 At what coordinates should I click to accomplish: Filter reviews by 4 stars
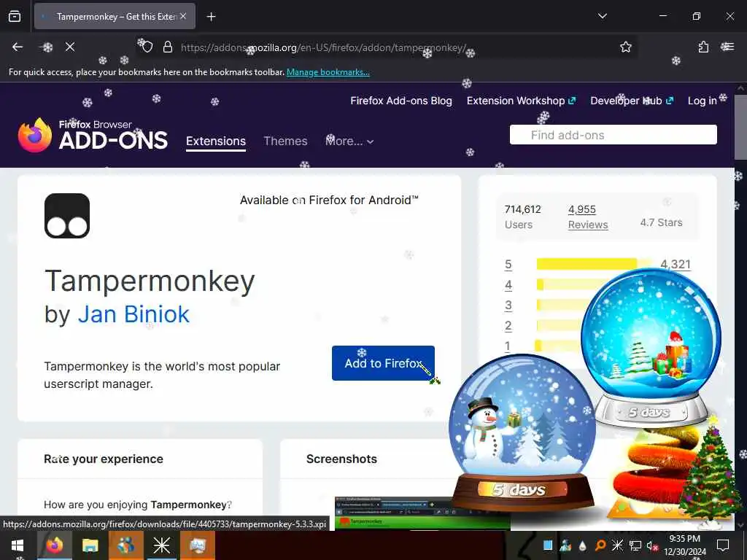tap(508, 285)
